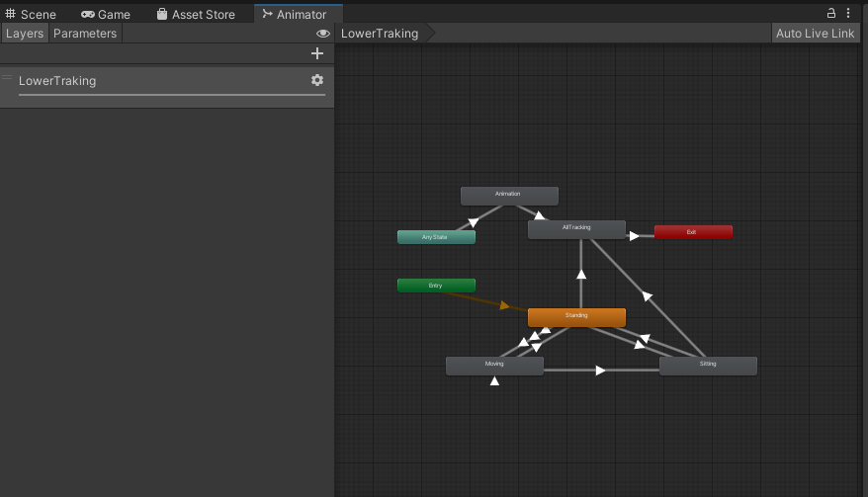This screenshot has height=497, width=868.
Task: Toggle Auto Live Link
Action: [815, 34]
